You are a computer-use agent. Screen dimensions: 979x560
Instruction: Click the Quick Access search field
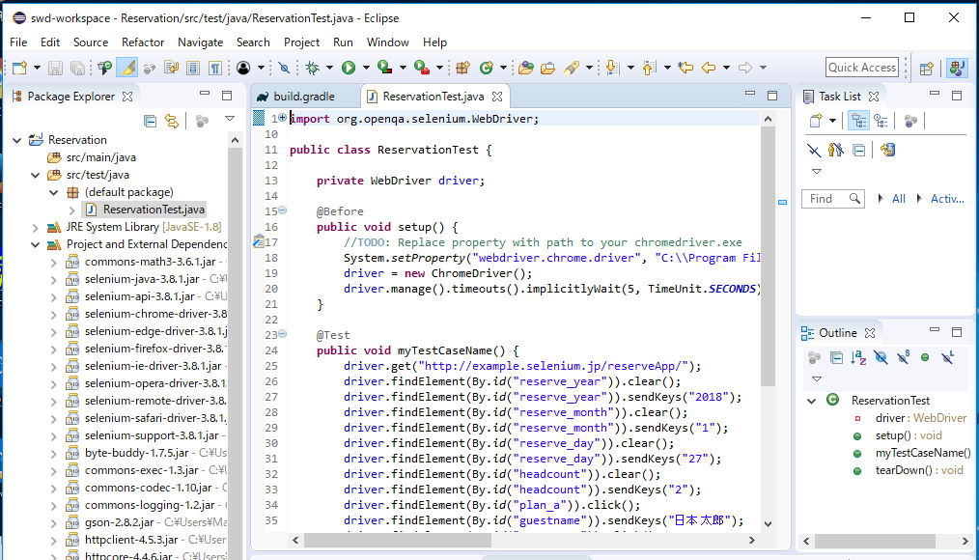(x=862, y=68)
